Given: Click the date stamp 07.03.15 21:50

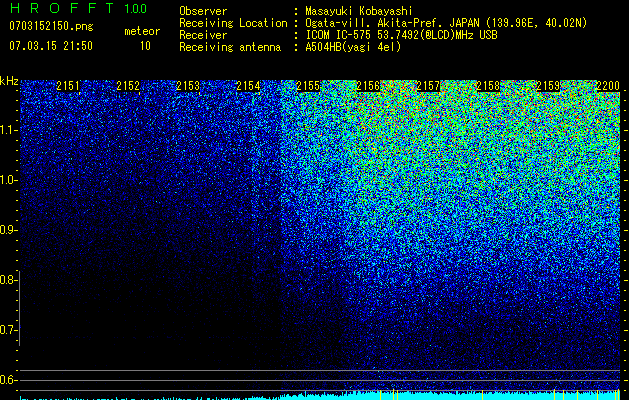Looking at the screenshot, I should pyautogui.click(x=51, y=46).
